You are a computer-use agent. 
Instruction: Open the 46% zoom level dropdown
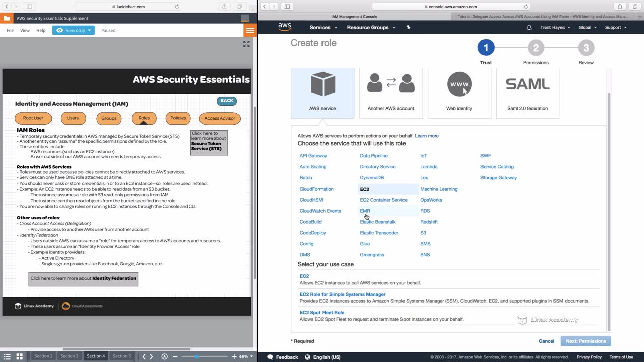coord(245,356)
